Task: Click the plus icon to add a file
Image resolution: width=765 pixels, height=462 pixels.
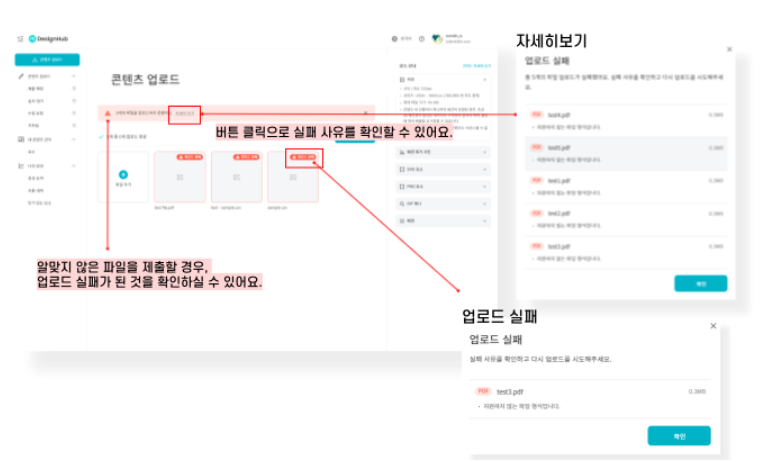Action: 123,174
